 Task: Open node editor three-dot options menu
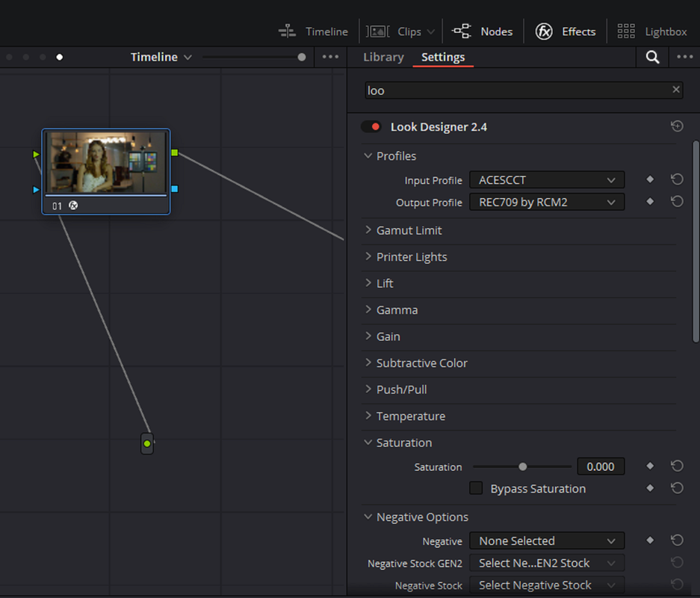tap(330, 57)
